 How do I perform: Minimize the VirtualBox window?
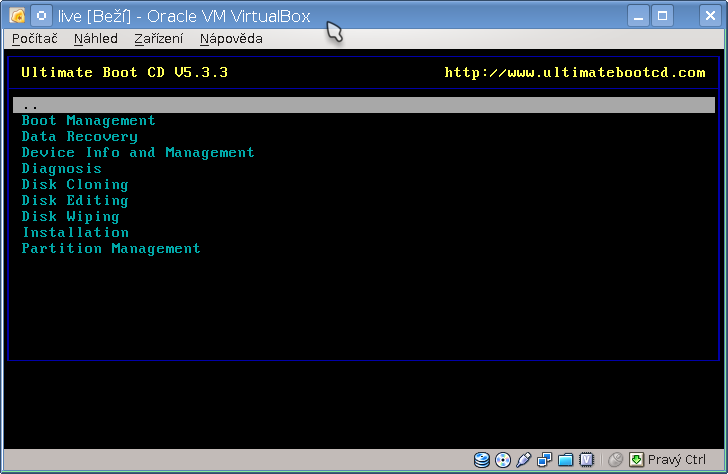[x=638, y=16]
